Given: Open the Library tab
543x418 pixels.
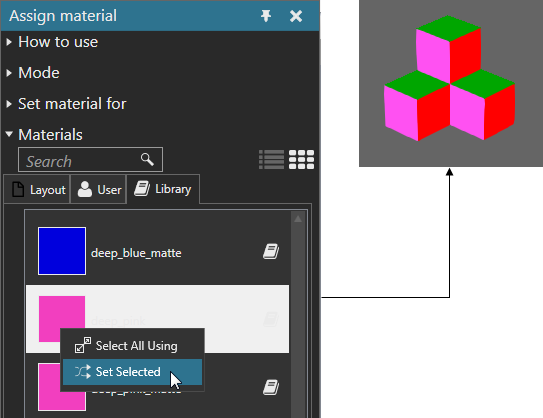Looking at the screenshot, I should pyautogui.click(x=163, y=189).
